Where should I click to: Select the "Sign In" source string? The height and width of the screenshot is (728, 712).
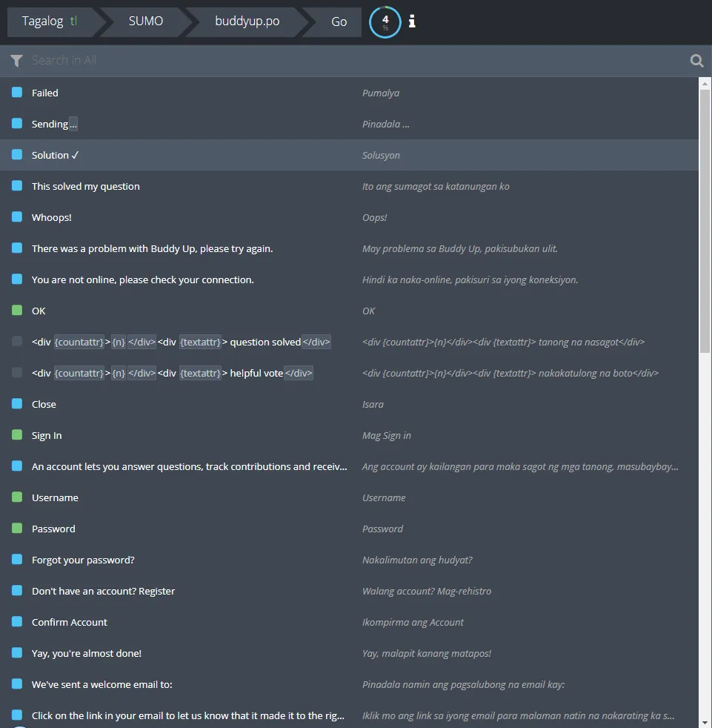[47, 435]
